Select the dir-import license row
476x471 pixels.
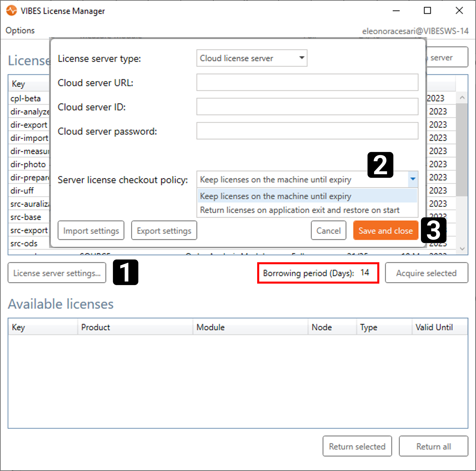click(29, 138)
